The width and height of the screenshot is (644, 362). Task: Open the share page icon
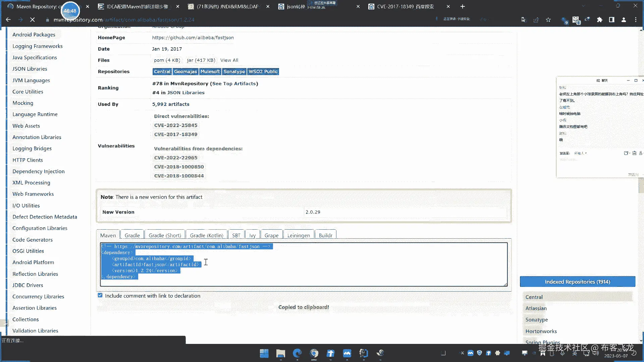tap(536, 20)
